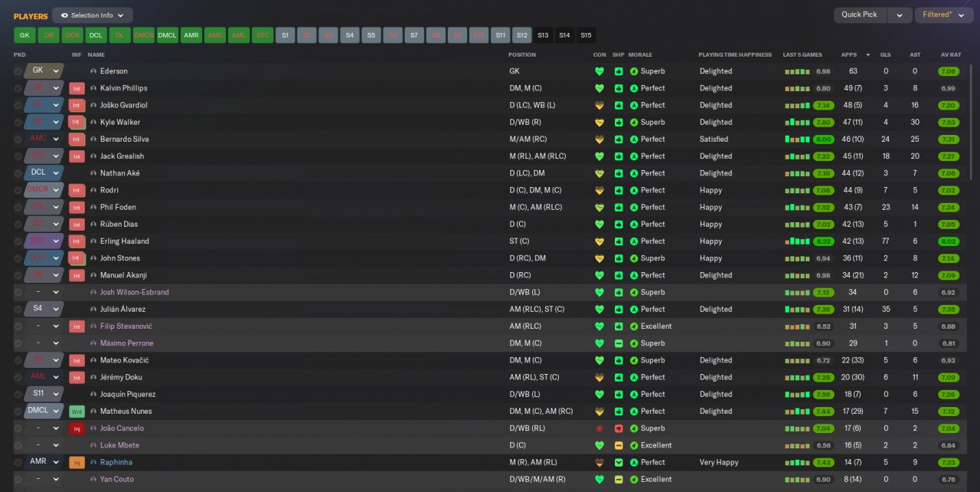Open Ederson's GK position dropdown

(x=45, y=71)
